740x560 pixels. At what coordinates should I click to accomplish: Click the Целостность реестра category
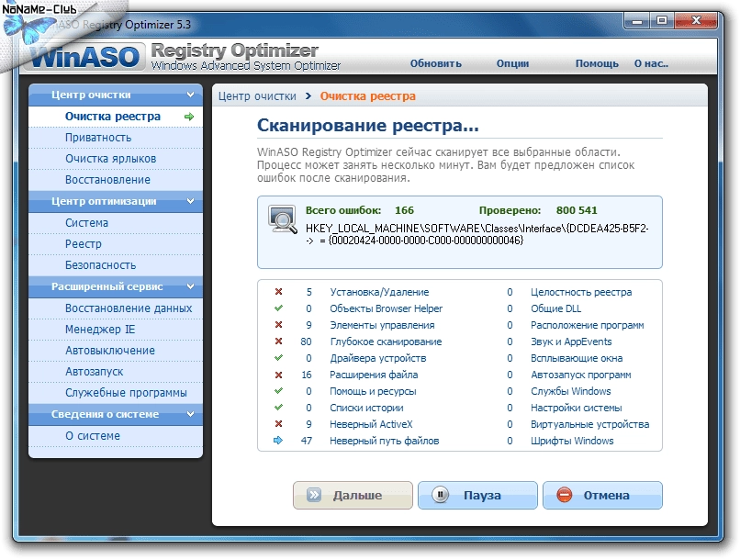(x=581, y=292)
